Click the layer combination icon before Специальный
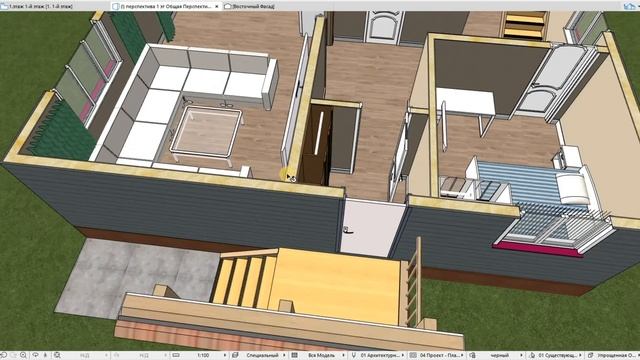The width and height of the screenshot is (640, 360). click(x=235, y=355)
